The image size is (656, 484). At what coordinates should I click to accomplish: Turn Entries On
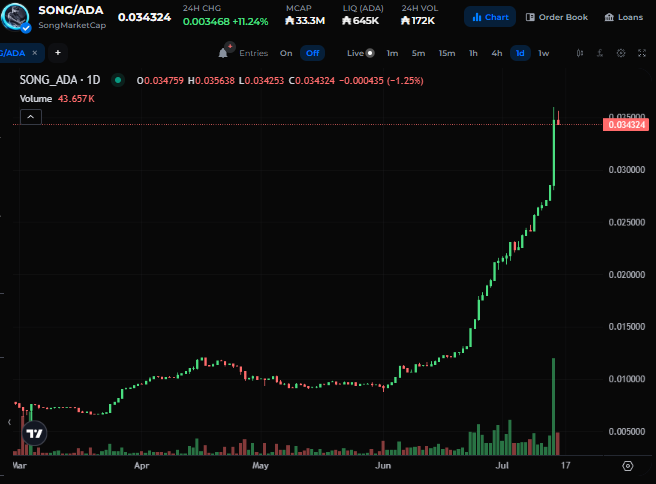(x=286, y=53)
